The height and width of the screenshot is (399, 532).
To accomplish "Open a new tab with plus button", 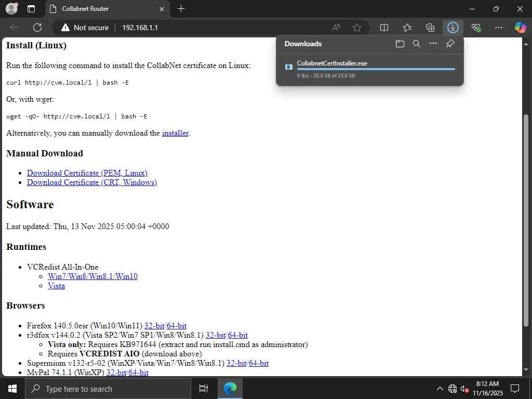I will [181, 8].
